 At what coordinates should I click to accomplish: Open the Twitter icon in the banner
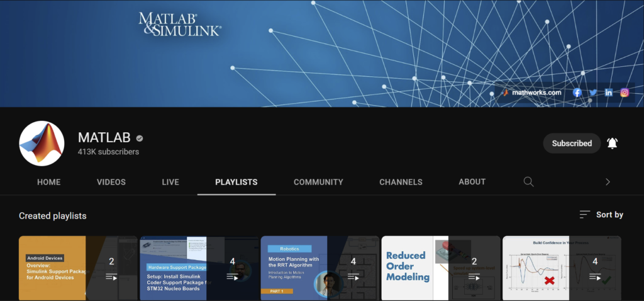pos(593,93)
